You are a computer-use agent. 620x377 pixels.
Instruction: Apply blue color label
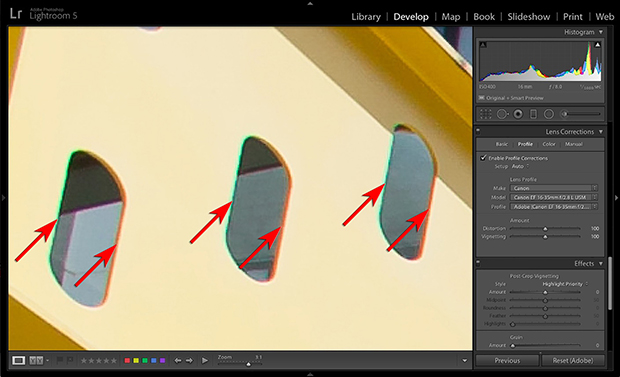[154, 361]
